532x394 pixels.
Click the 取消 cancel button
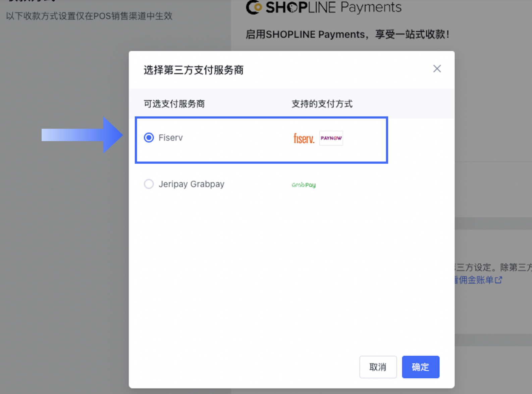tap(378, 367)
